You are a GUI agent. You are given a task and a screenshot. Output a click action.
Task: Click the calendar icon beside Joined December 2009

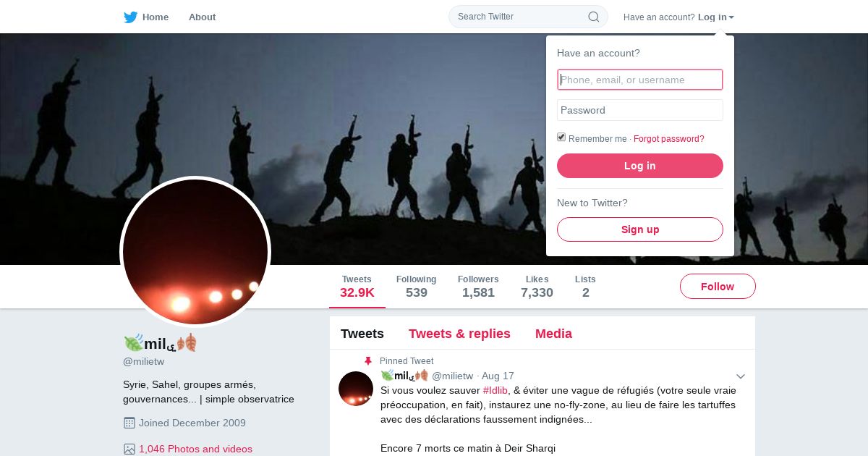tap(129, 423)
